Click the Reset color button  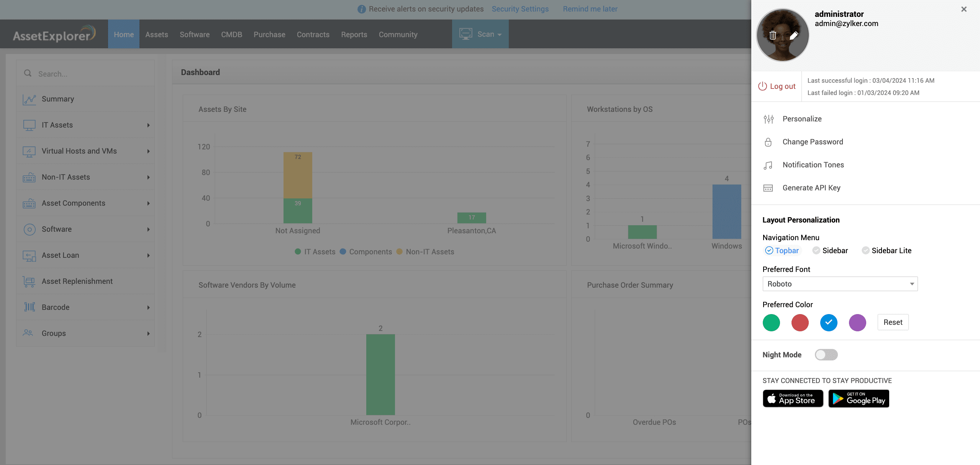(893, 322)
